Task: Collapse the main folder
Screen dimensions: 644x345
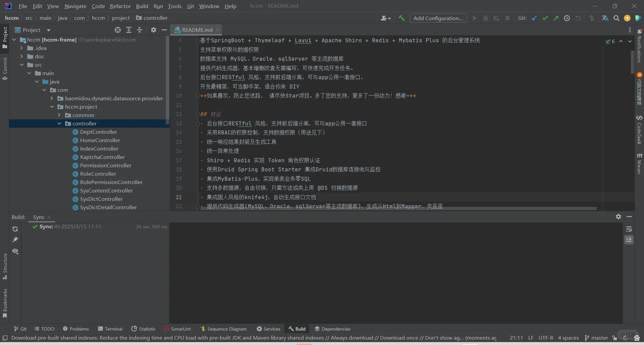Action: click(29, 73)
